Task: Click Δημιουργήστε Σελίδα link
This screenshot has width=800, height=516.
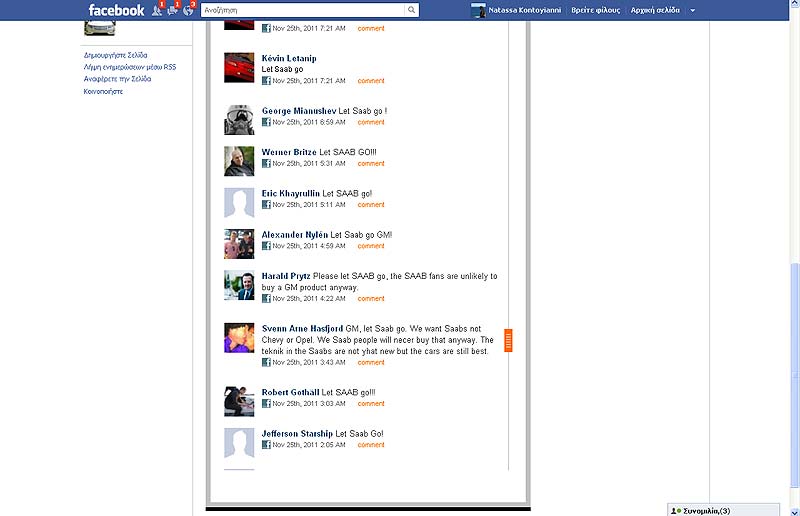Action: click(x=116, y=55)
